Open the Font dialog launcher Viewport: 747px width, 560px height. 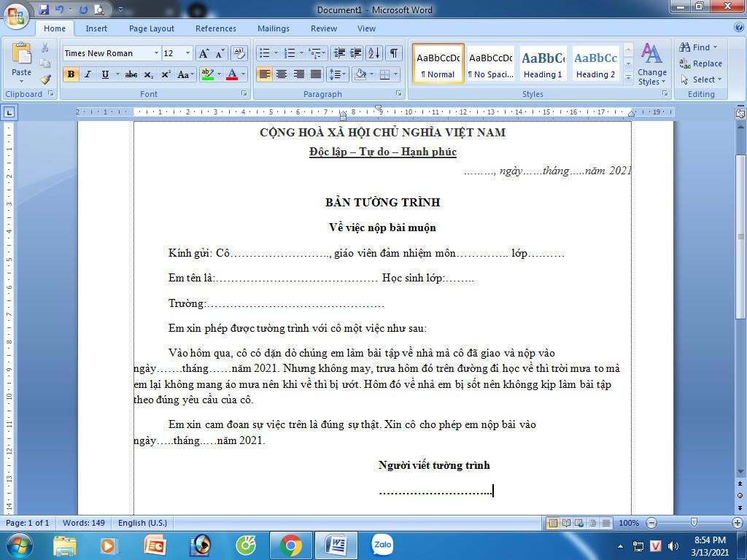click(x=244, y=94)
